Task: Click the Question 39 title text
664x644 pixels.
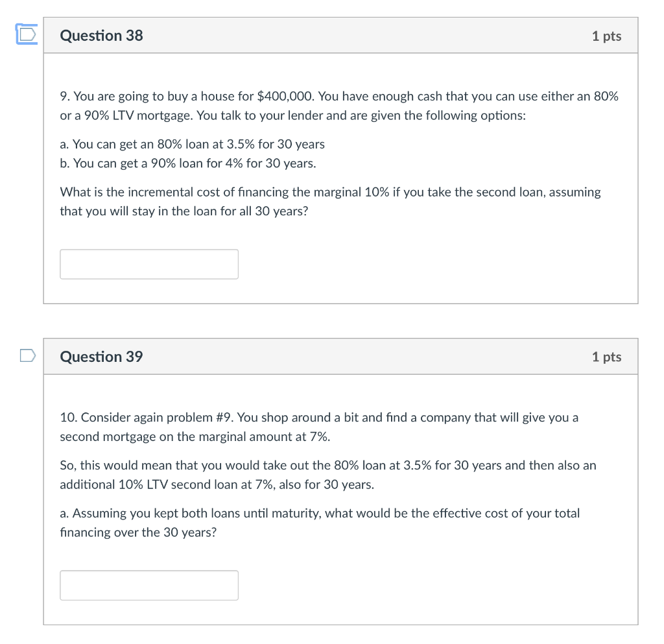Action: [x=101, y=356]
